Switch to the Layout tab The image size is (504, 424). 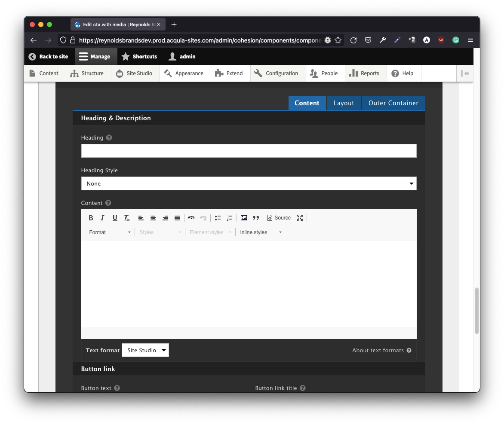point(344,103)
